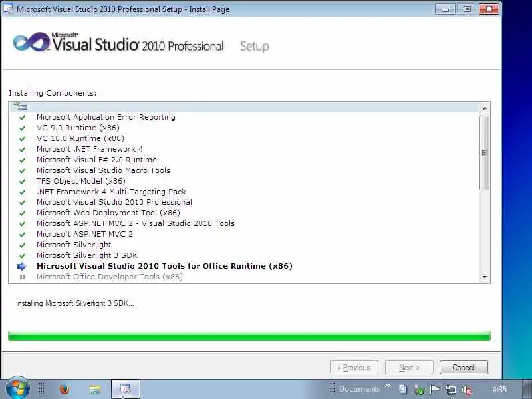Click the checkmark beside Microsoft Web Deployment Tool
Screen dimensions: 532x399
point(22,213)
